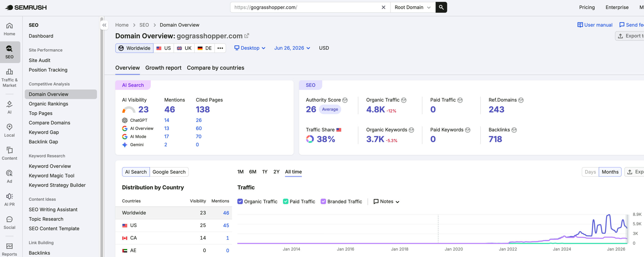Open Backlink Gap in sidebar
The height and width of the screenshot is (257, 644).
pos(43,142)
